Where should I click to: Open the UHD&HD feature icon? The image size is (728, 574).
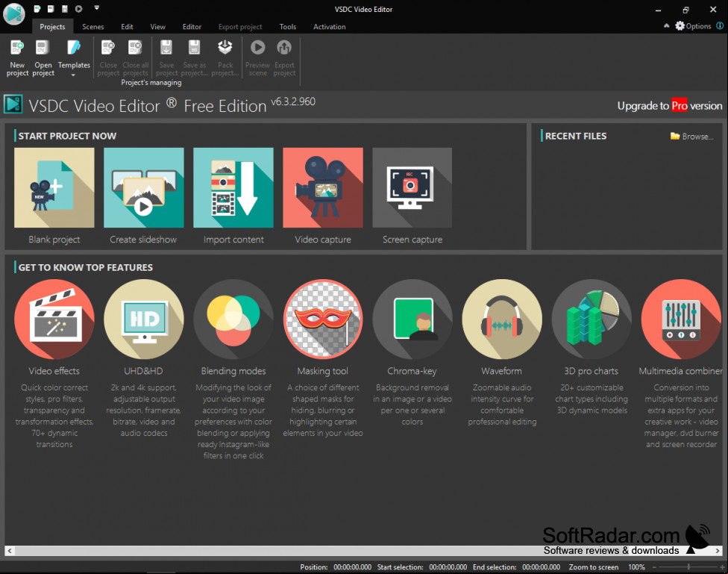click(144, 319)
